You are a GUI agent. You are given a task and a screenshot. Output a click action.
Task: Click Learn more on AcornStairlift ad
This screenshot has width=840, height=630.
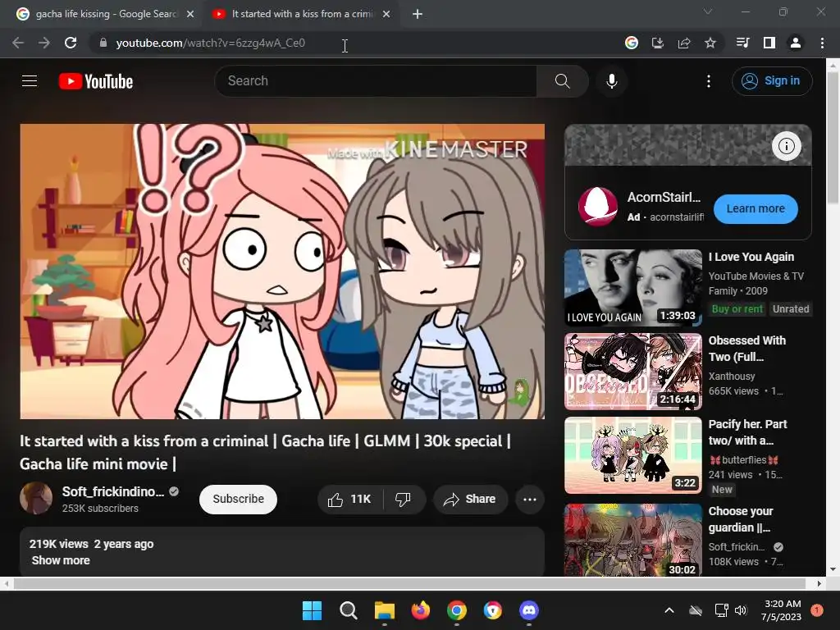[756, 208]
